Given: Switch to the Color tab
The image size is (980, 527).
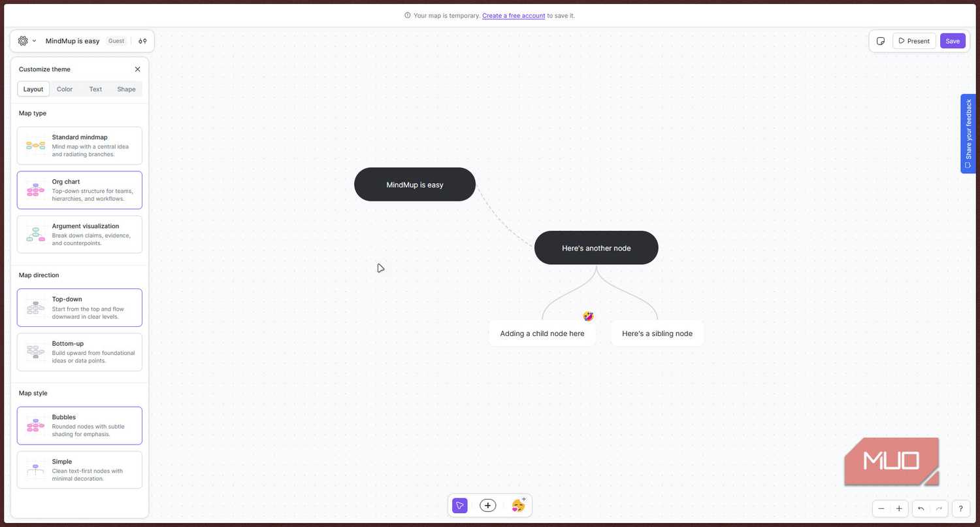Looking at the screenshot, I should click(65, 89).
